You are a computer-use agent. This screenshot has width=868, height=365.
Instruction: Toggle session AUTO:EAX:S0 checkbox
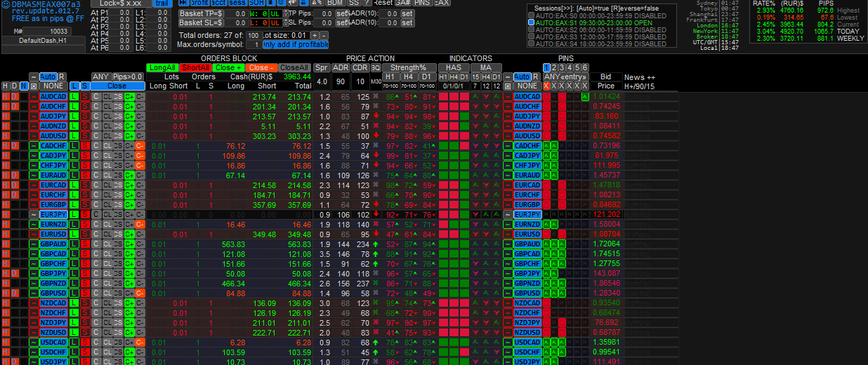[531, 15]
